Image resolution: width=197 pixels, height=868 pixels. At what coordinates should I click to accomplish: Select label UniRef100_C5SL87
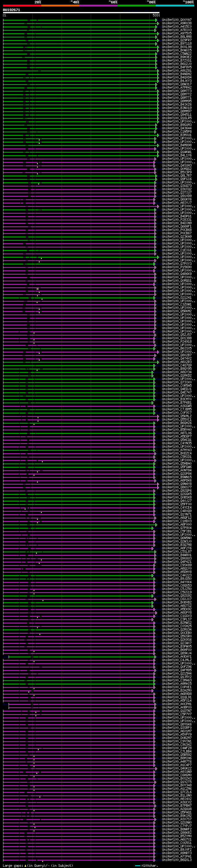tap(177, 551)
